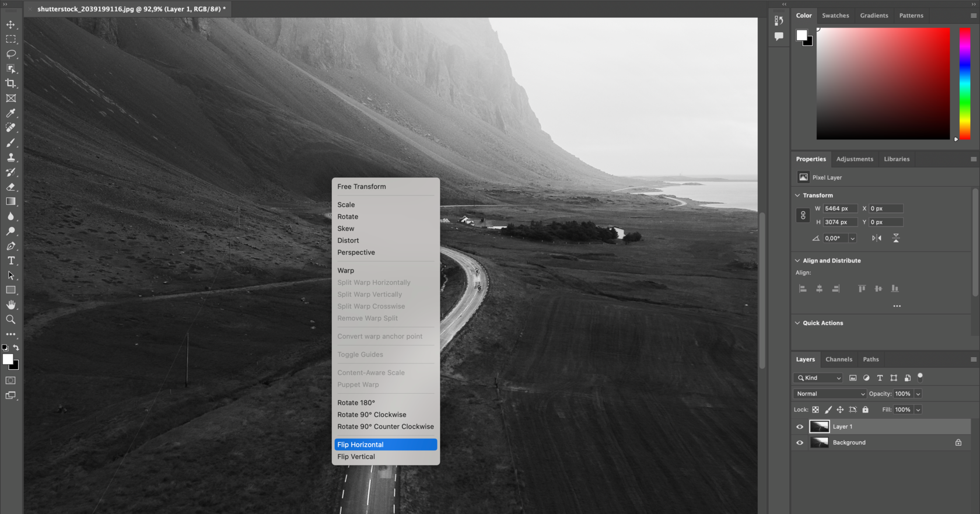Select the Gradient tool

click(10, 201)
